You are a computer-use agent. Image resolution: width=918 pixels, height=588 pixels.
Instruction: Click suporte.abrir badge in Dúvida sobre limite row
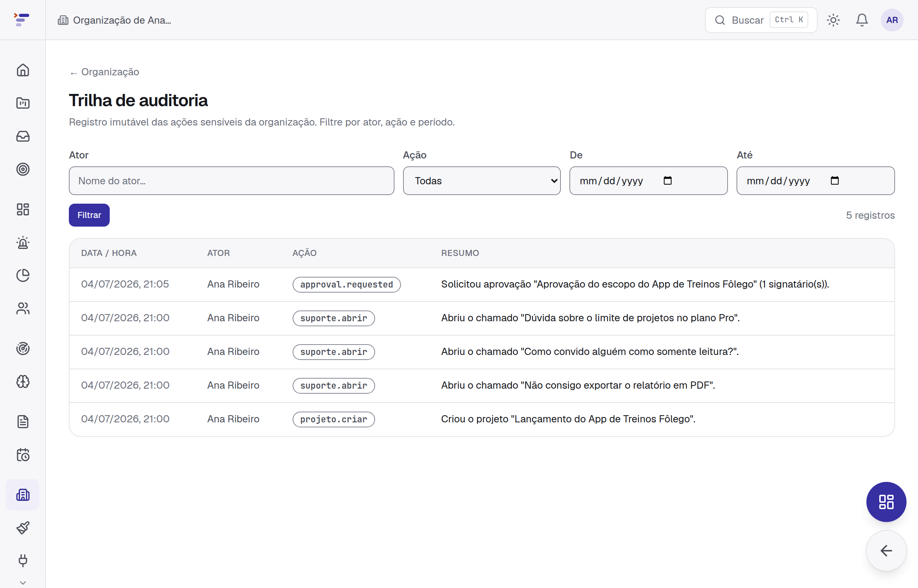pyautogui.click(x=333, y=318)
